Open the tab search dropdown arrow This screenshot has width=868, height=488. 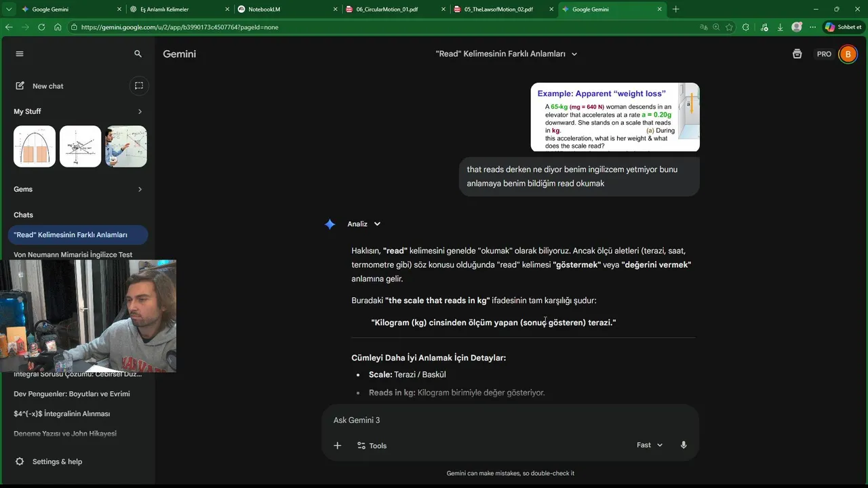[9, 9]
